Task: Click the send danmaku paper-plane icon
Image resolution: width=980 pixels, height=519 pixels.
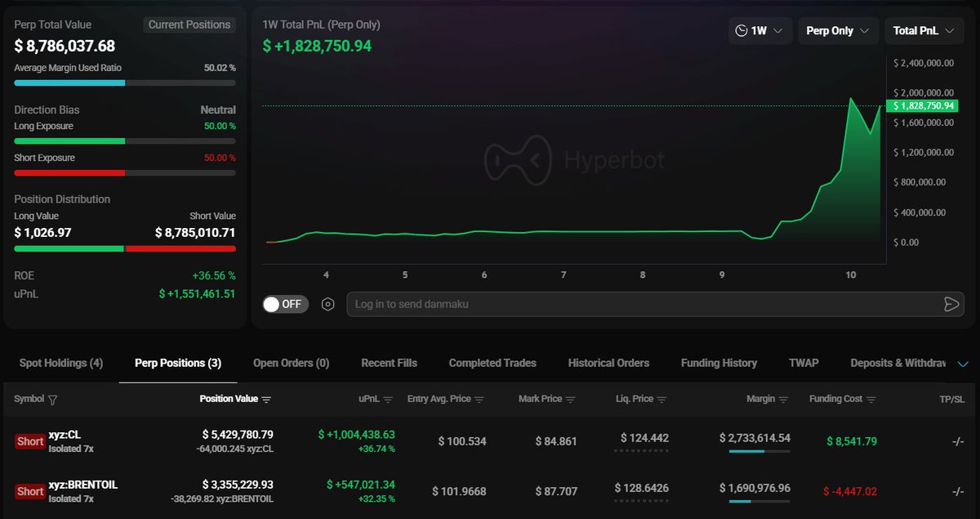Action: point(951,304)
